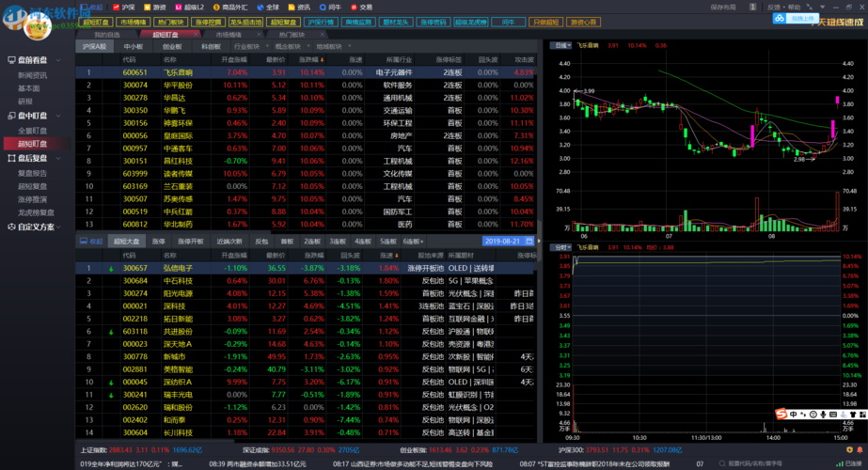Screen dimensions: 868x470
Task: Select the 创业板 market tab
Action: tap(172, 46)
